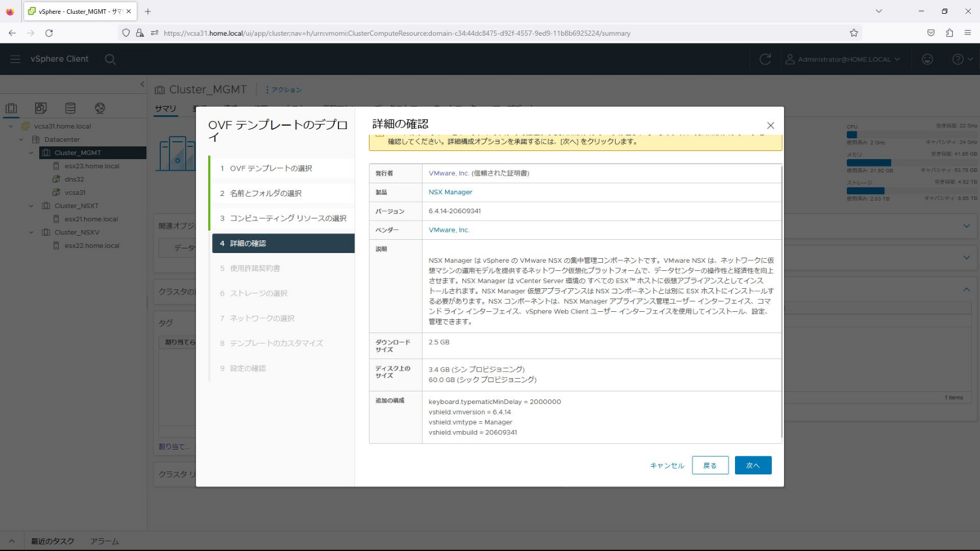Open the list-all-tabs dropdown arrow
Screen dimensions: 980x551
(880, 11)
